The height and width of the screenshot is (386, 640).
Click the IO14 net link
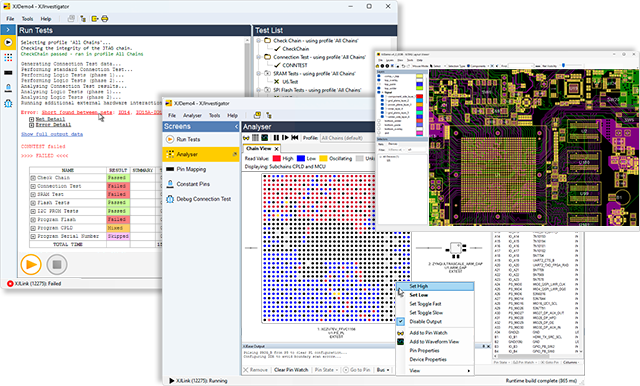[124, 112]
